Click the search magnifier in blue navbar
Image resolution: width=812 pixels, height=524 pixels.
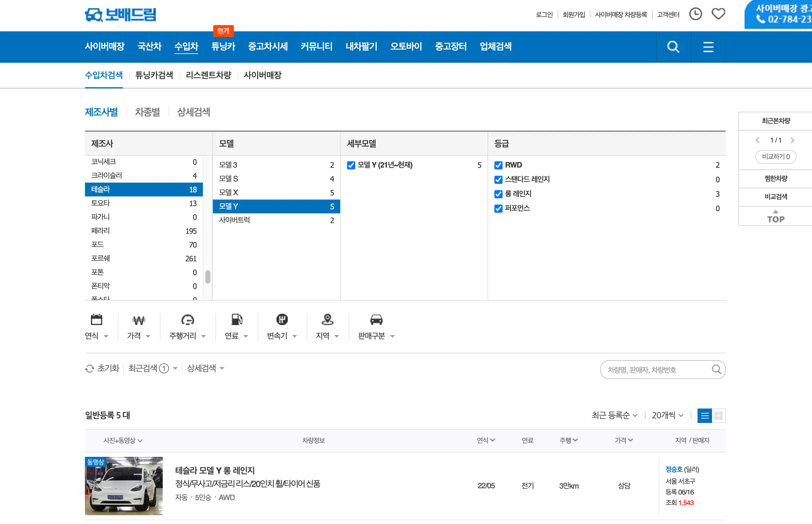coord(673,47)
